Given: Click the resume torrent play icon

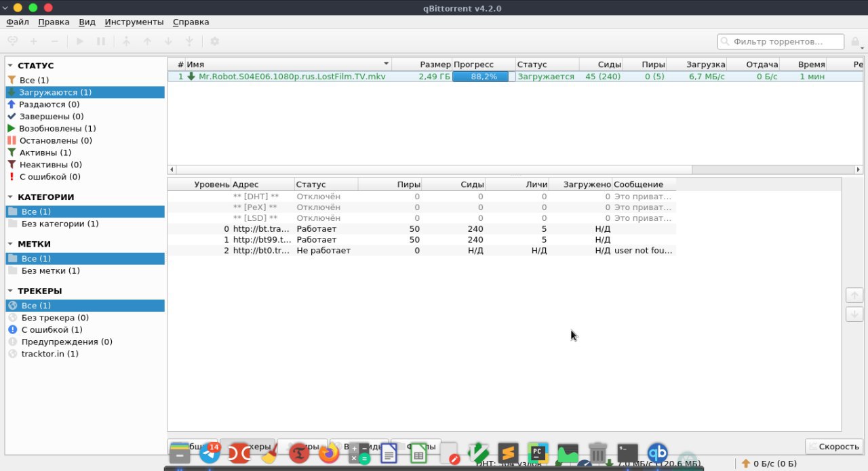Looking at the screenshot, I should tap(80, 41).
